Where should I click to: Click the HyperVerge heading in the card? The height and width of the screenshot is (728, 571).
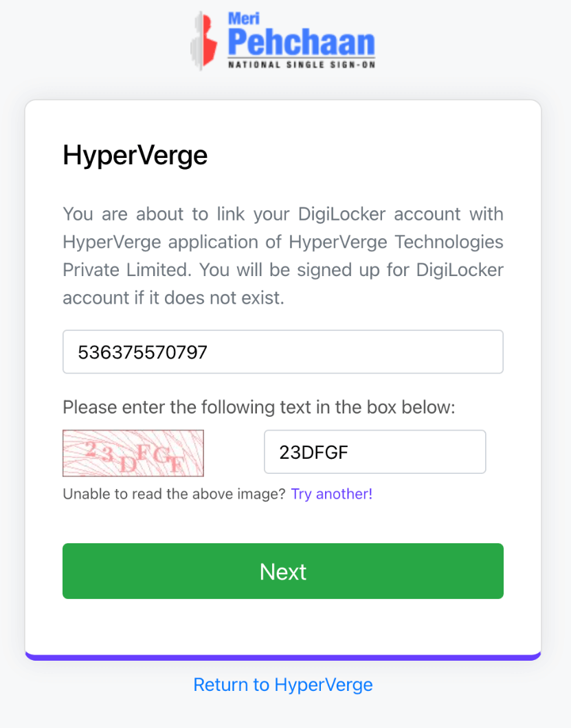click(135, 156)
